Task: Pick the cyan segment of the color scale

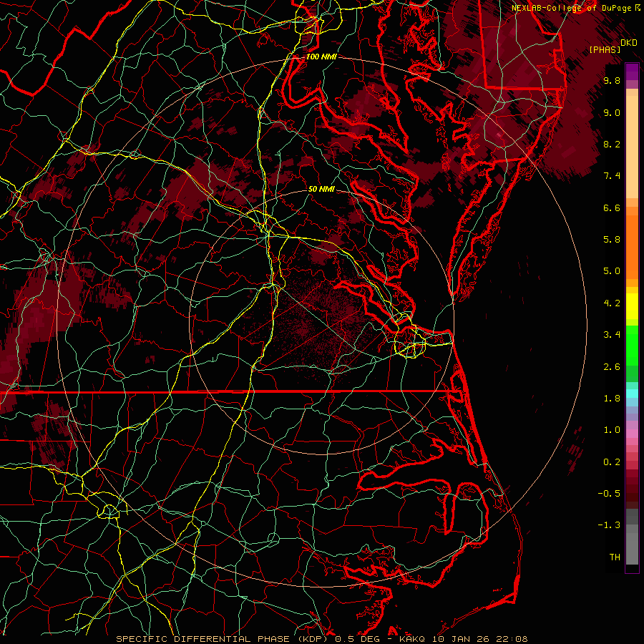Action: click(632, 394)
